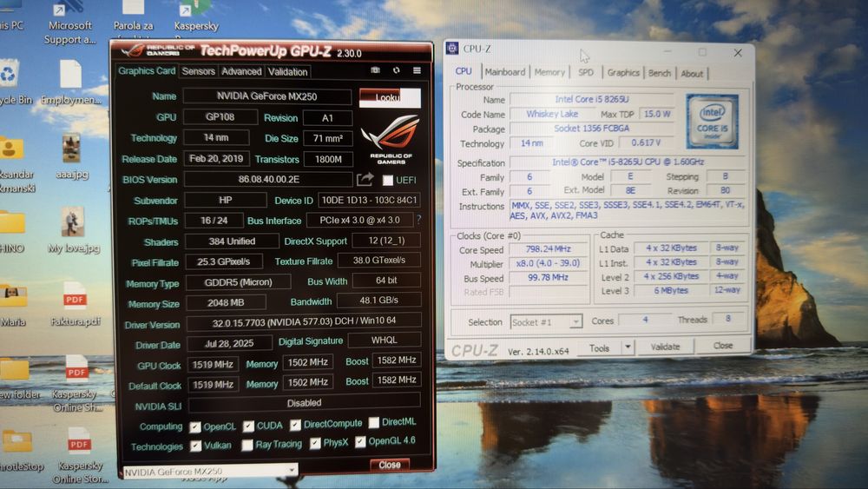
Task: Switch to the Mainboard tab in CPU-Z
Action: [x=505, y=72]
